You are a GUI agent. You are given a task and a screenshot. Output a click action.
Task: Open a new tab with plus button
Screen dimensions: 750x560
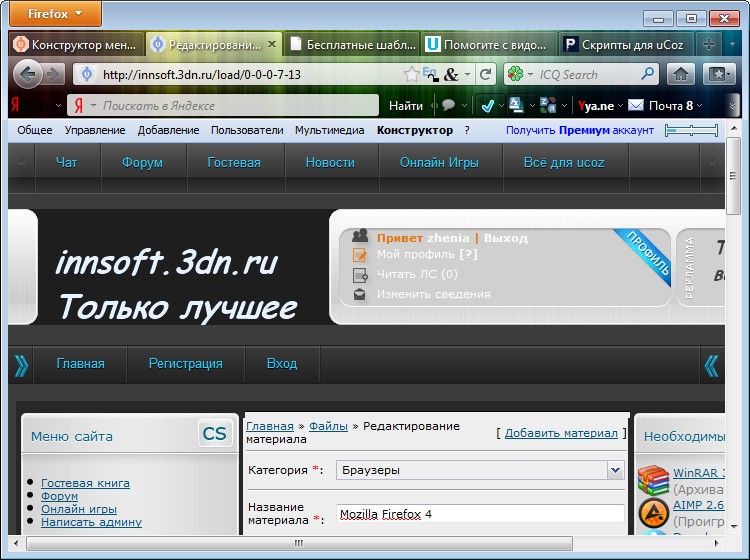click(x=709, y=44)
